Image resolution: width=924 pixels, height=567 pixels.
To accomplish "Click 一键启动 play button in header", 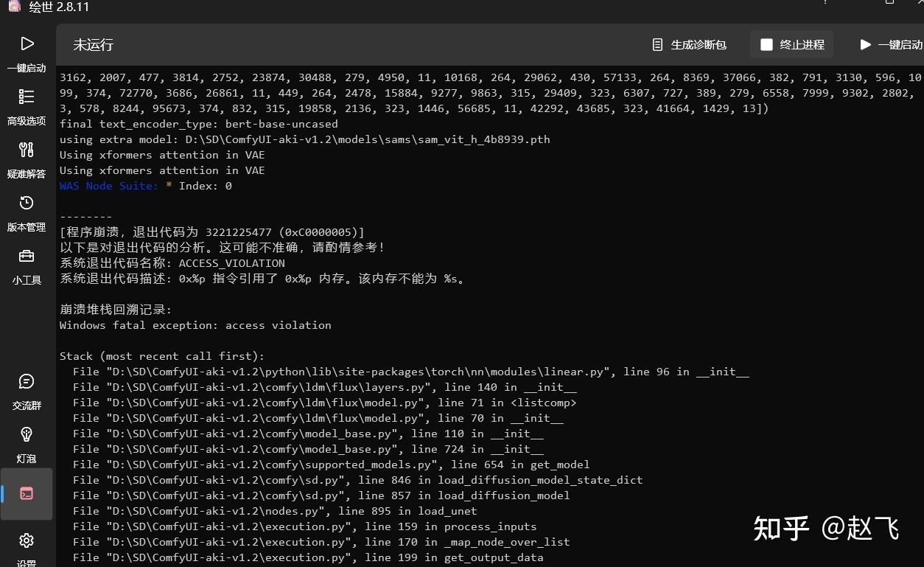I will pyautogui.click(x=890, y=44).
